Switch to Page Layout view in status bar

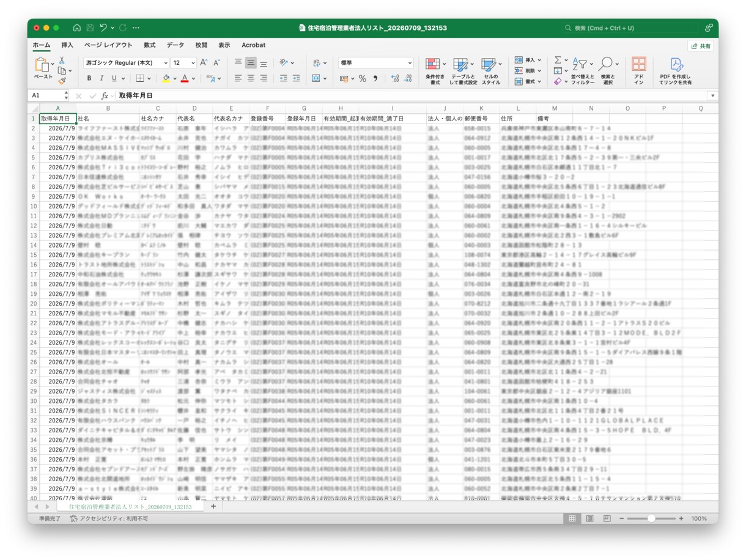point(589,518)
